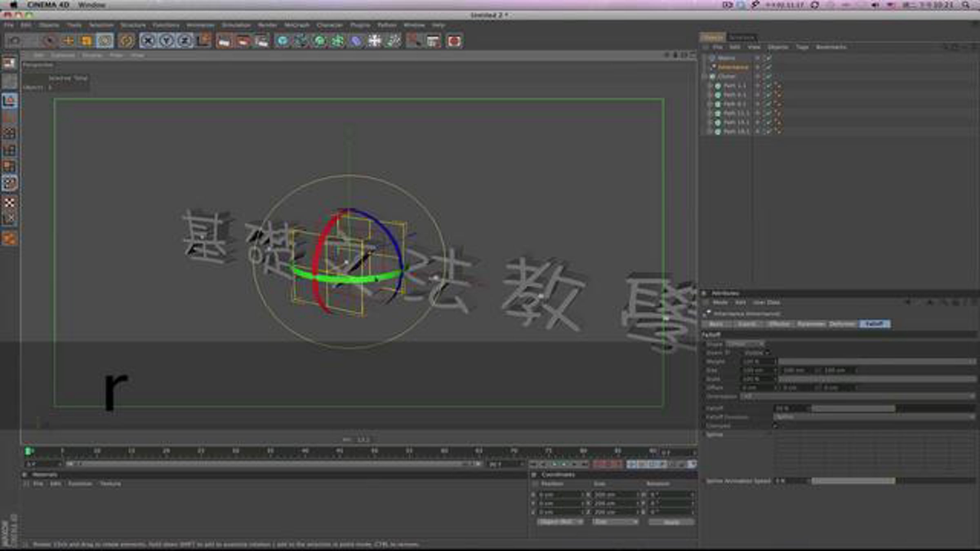Screen dimensions: 980x551
Task: Open the Object Manager Tags menu
Action: point(802,47)
